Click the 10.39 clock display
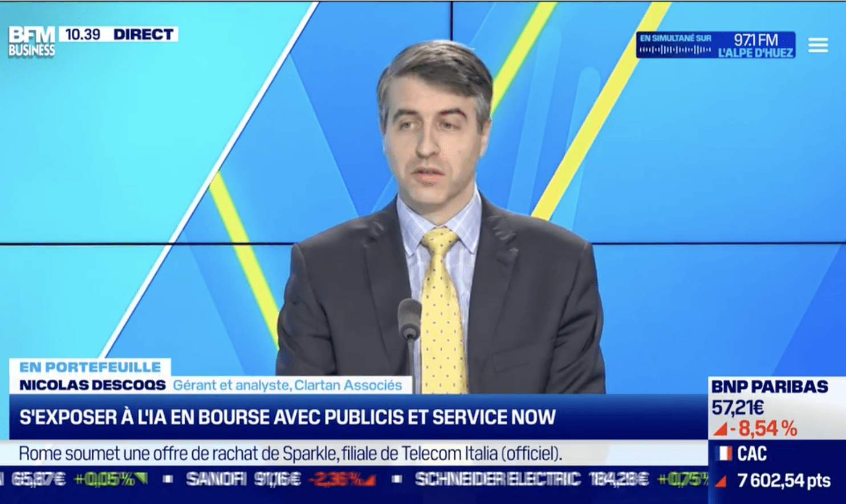846x504 pixels. click(x=83, y=34)
